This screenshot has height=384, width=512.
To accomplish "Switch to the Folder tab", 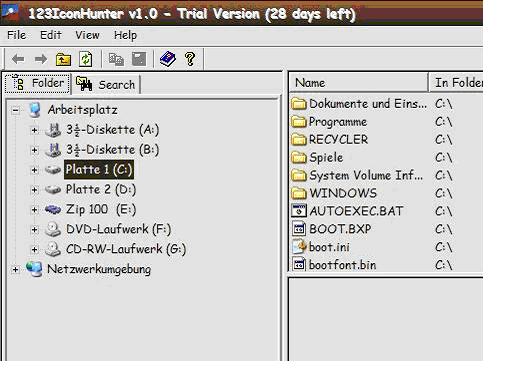I will coord(37,83).
